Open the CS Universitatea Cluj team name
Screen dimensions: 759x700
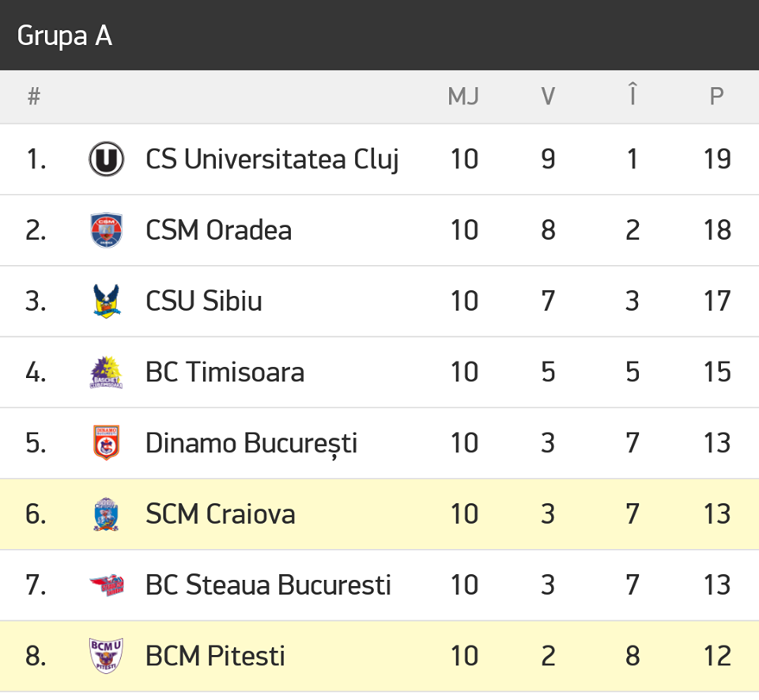tap(272, 159)
